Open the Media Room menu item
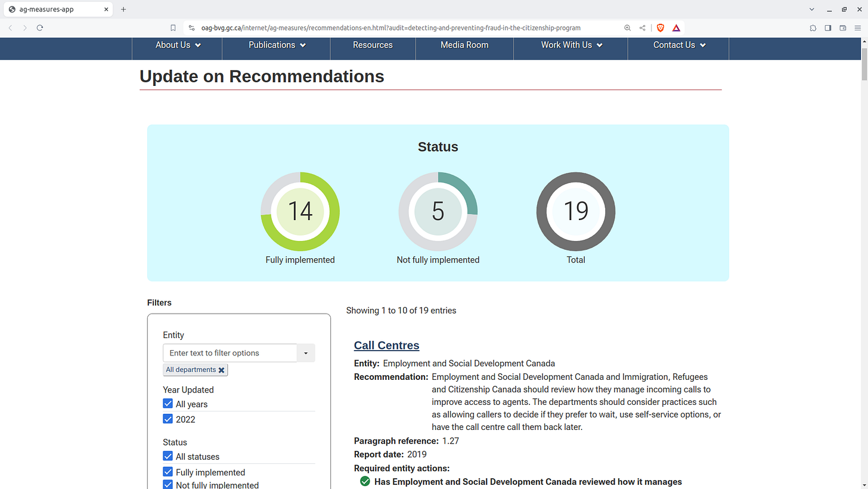This screenshot has height=489, width=868. (x=464, y=45)
